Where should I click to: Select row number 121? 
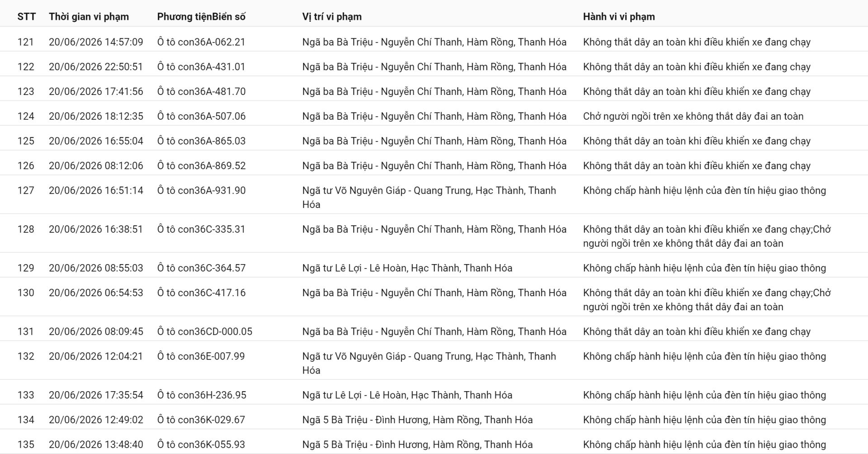[x=26, y=42]
